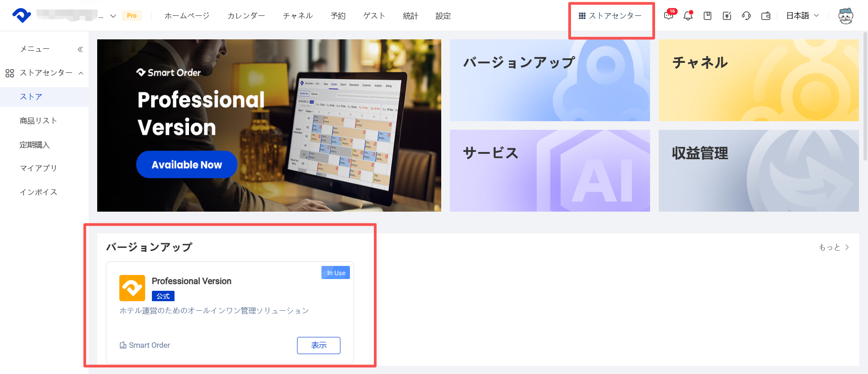Viewport: 868px width, 374px height.
Task: Select ストア in the sidebar
Action: (44, 97)
